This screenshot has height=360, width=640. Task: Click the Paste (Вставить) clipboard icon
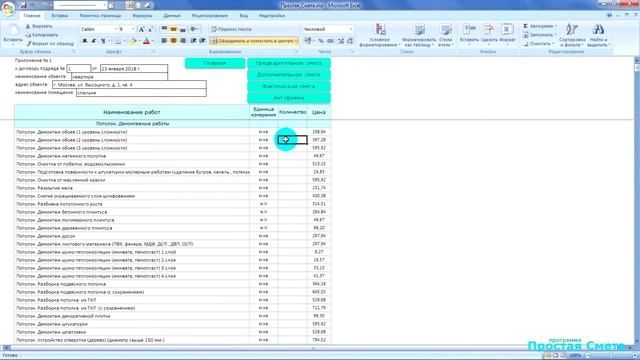coord(13,33)
